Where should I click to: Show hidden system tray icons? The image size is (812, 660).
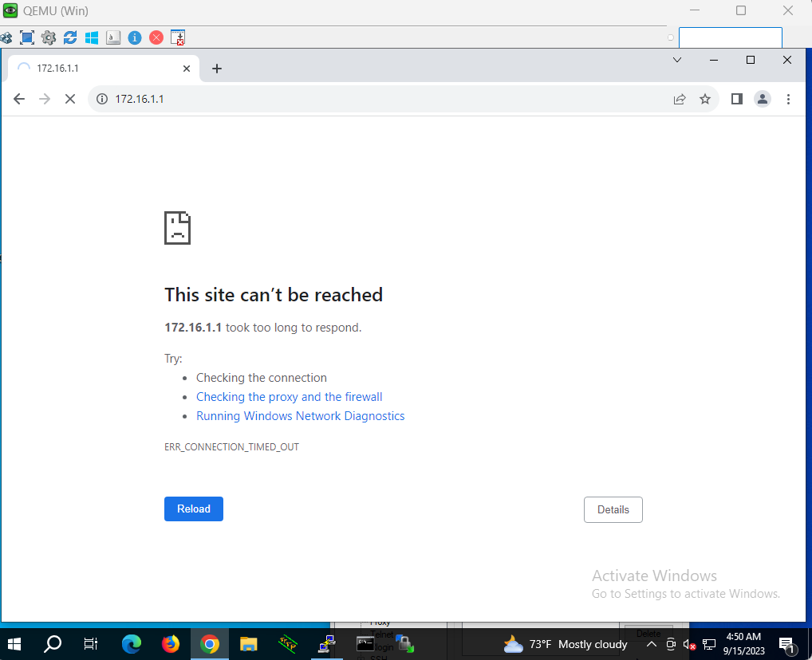pyautogui.click(x=651, y=644)
